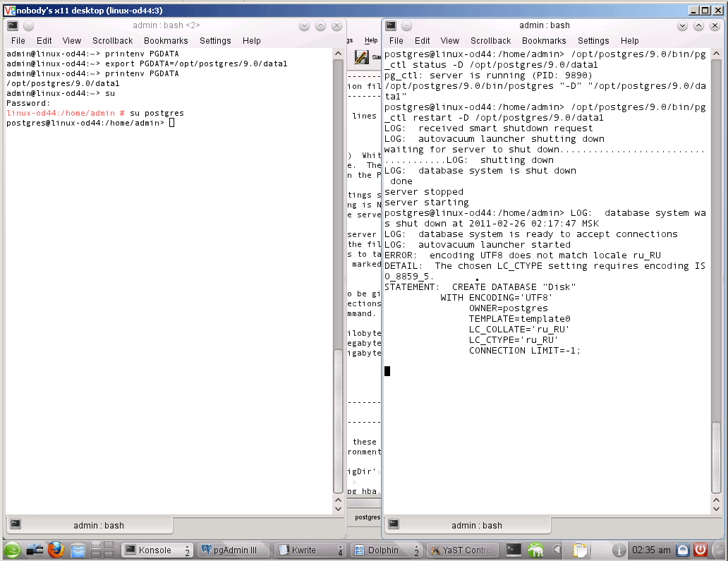Maximize the right Konsole window
The width and height of the screenshot is (728, 561).
pos(698,26)
